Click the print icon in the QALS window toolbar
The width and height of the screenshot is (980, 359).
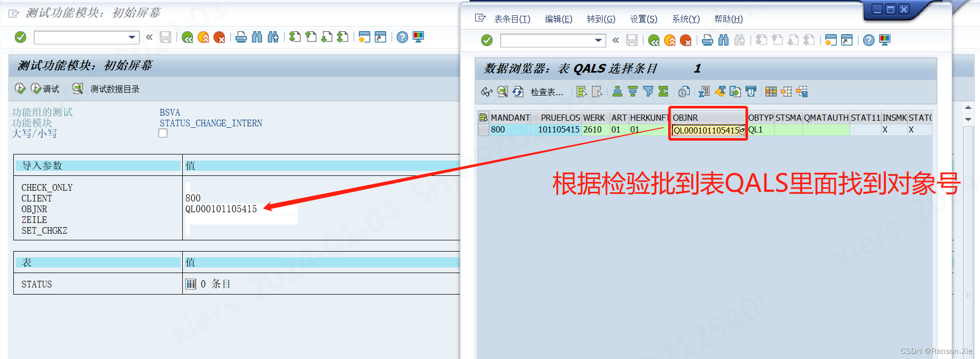pyautogui.click(x=708, y=40)
